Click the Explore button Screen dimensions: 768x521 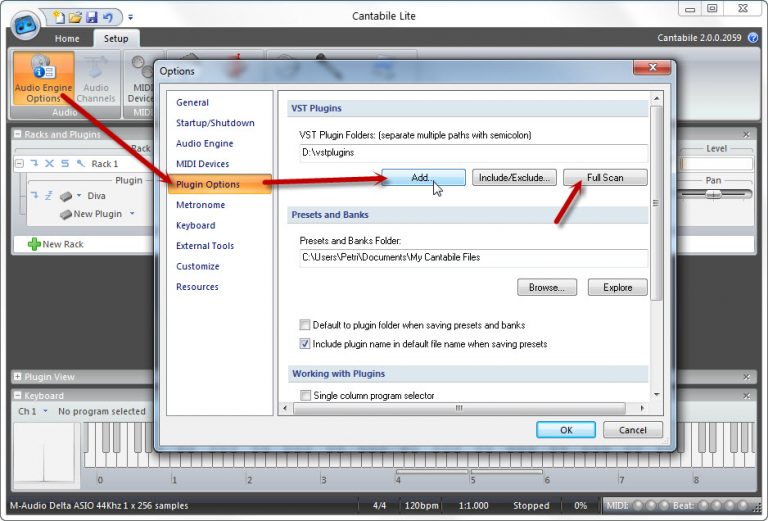618,287
